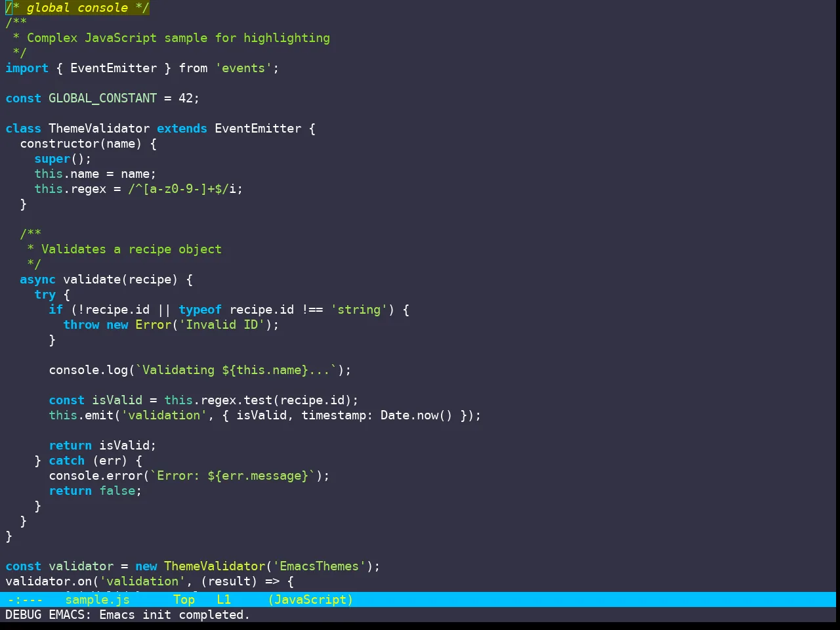Click the validator.on call on last line

(49, 581)
